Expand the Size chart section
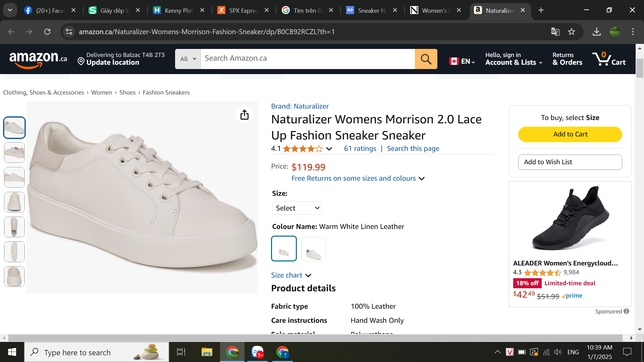 [291, 275]
